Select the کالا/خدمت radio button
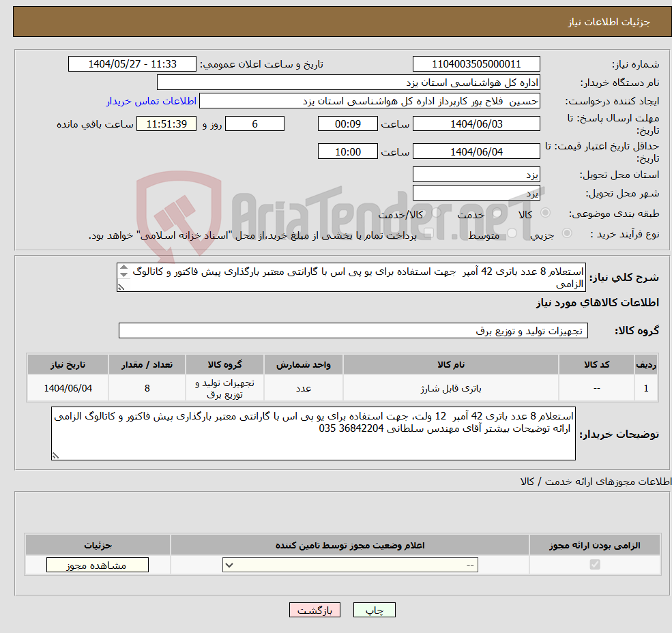672x633 pixels. pyautogui.click(x=436, y=213)
